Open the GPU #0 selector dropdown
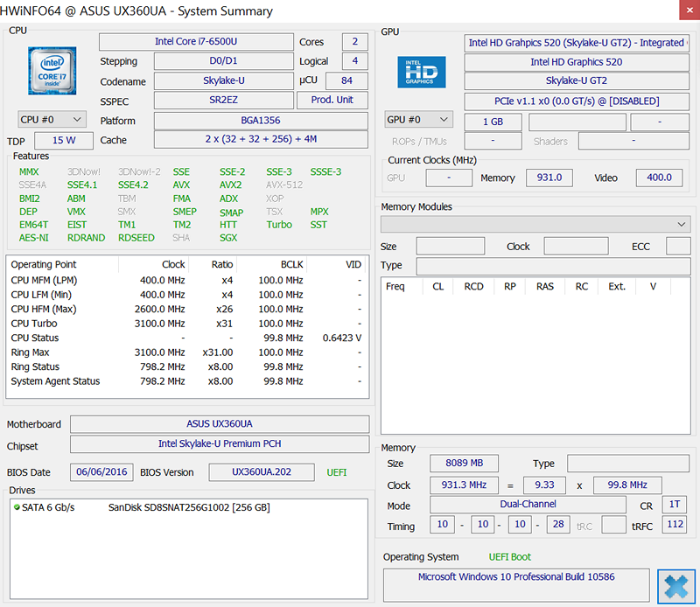This screenshot has width=700, height=607. 419,120
